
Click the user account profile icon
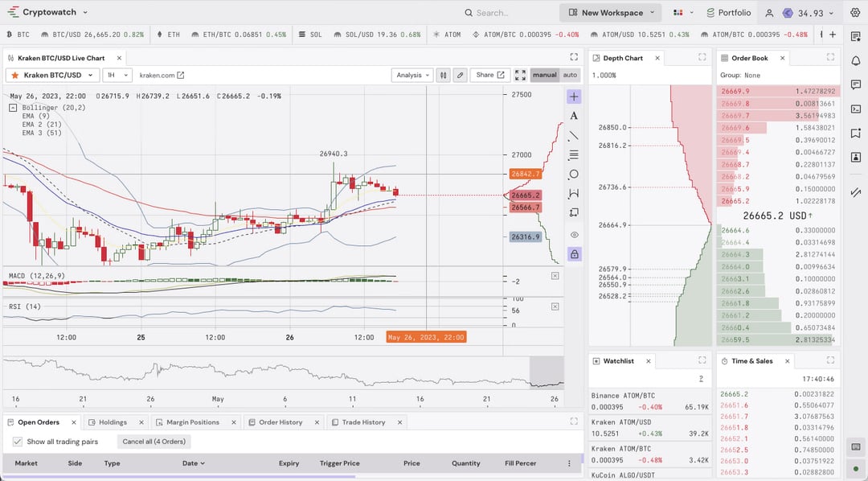click(769, 13)
